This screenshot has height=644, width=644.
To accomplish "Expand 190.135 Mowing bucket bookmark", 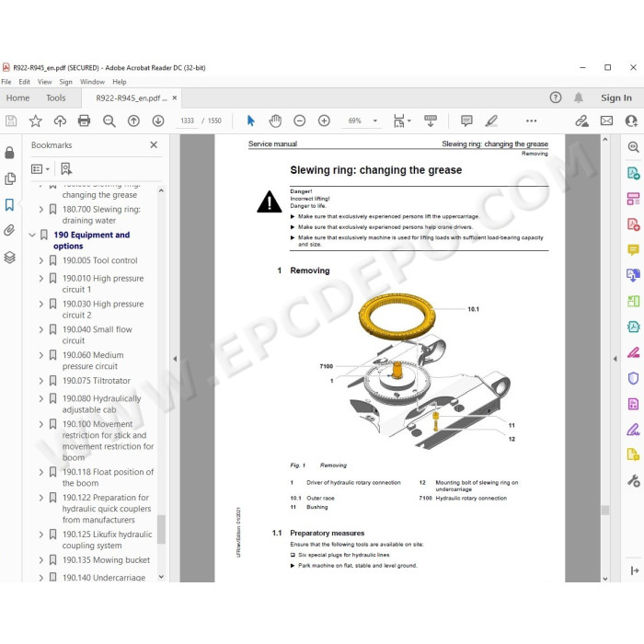I will pyautogui.click(x=41, y=560).
